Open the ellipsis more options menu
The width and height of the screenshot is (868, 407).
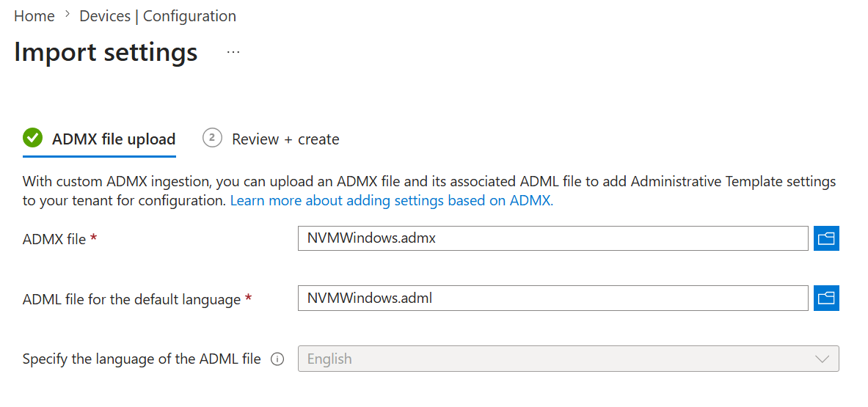pos(233,52)
